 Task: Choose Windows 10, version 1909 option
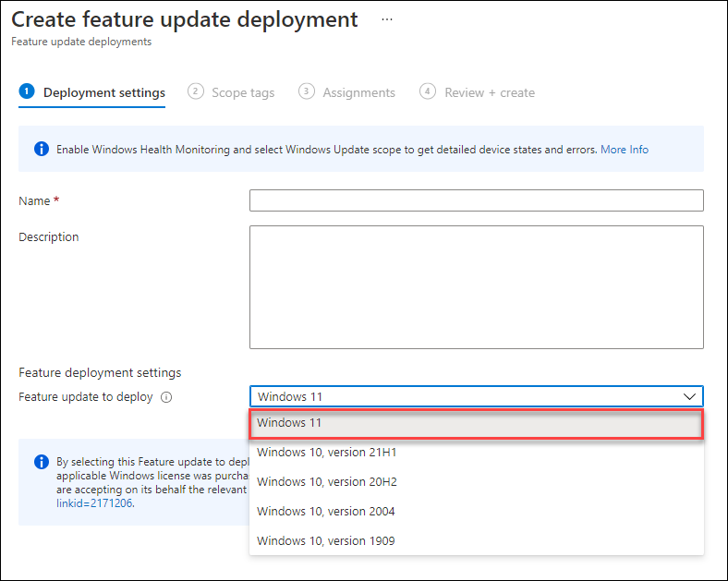coord(477,540)
